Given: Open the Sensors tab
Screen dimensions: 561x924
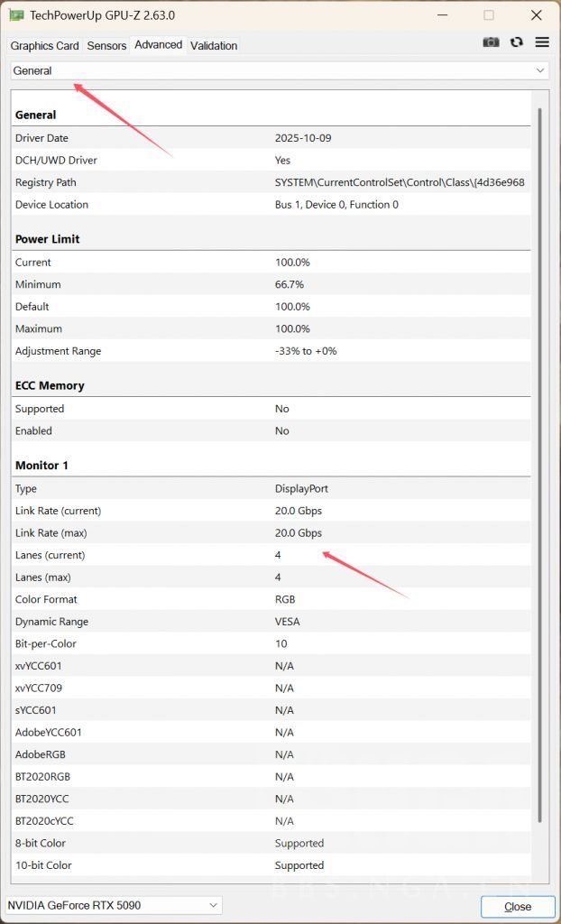Looking at the screenshot, I should pyautogui.click(x=106, y=46).
